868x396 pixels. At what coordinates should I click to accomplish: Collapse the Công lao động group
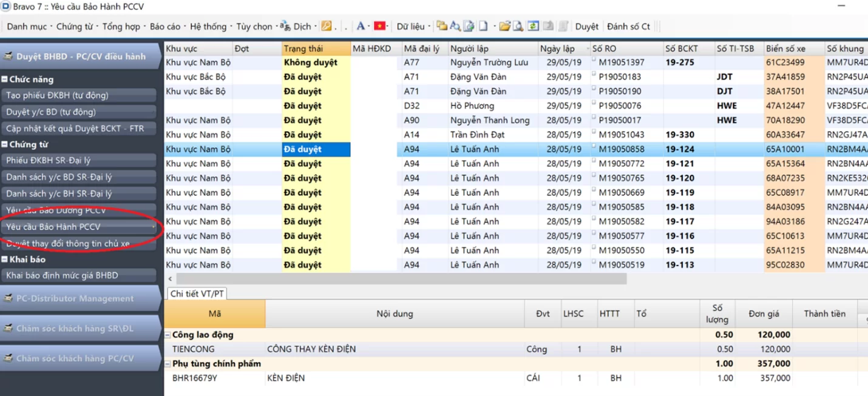click(168, 335)
